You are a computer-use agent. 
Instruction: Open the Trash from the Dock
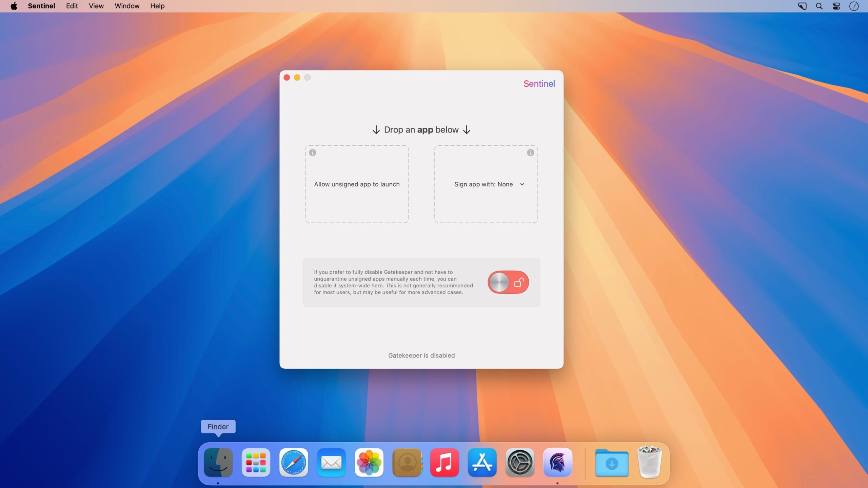pos(649,462)
